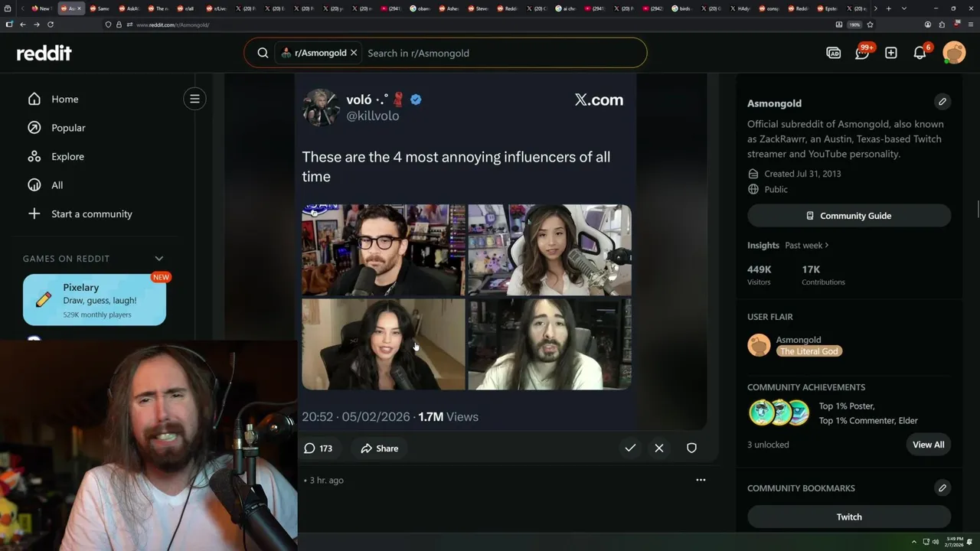
Task: Switch to the r/all tab
Action: pyautogui.click(x=186, y=8)
